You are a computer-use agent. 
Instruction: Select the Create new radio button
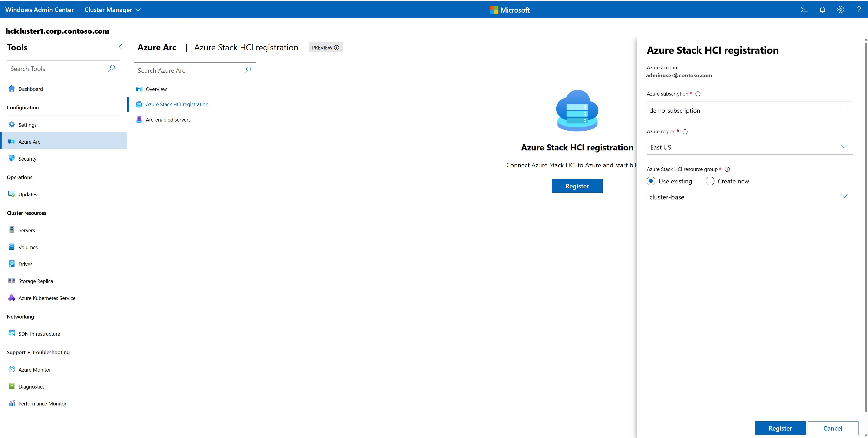click(x=710, y=181)
